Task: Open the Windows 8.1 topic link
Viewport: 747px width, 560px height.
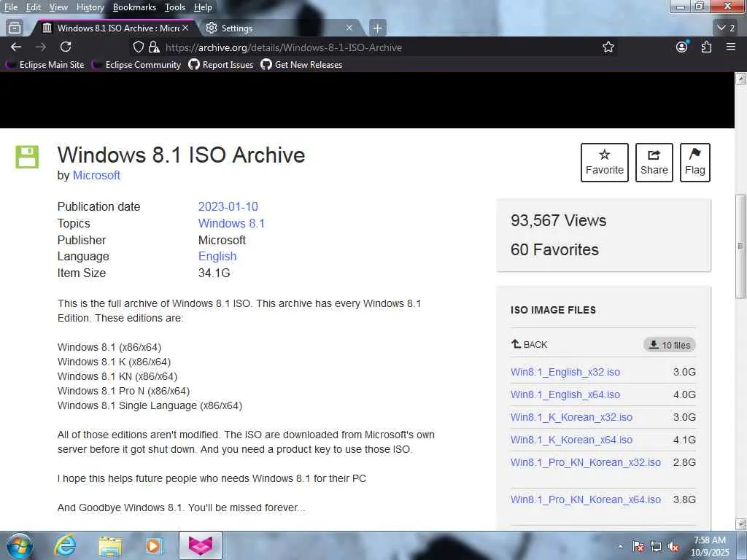Action: pyautogui.click(x=231, y=223)
